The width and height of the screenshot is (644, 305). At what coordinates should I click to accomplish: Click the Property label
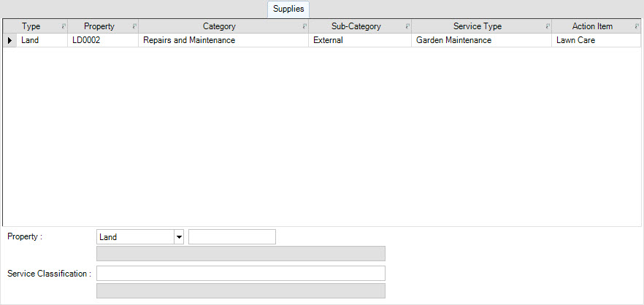pyautogui.click(x=25, y=237)
